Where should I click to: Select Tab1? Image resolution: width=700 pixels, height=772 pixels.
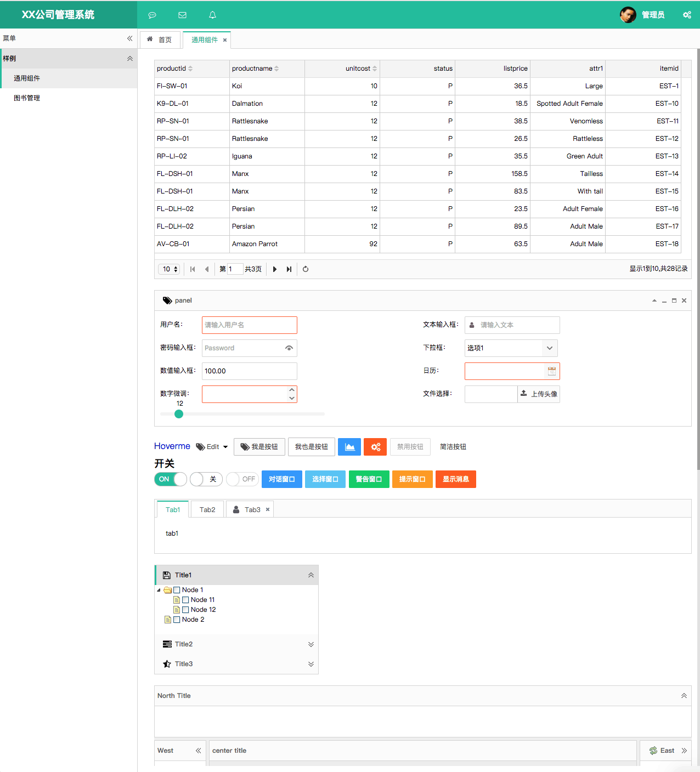coord(173,509)
